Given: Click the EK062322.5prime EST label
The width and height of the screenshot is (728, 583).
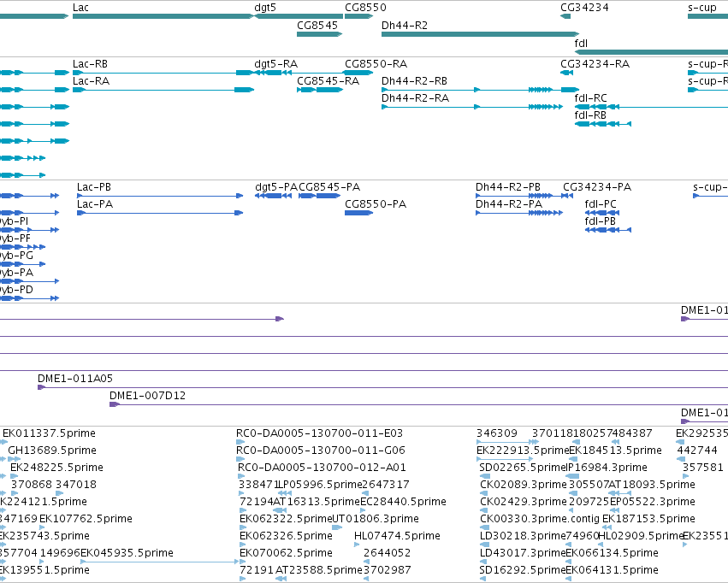Looking at the screenshot, I should click(x=286, y=519).
